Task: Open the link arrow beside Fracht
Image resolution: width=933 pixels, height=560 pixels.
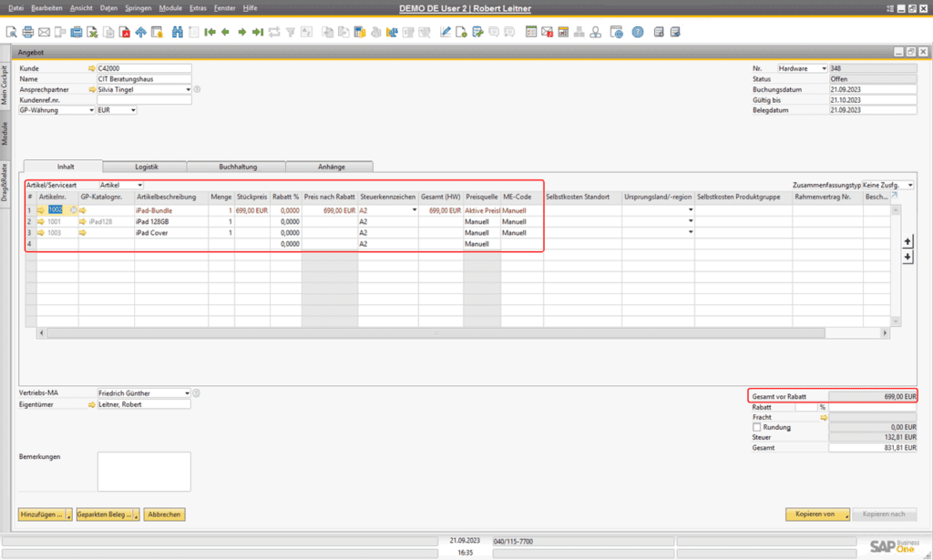Action: [824, 417]
